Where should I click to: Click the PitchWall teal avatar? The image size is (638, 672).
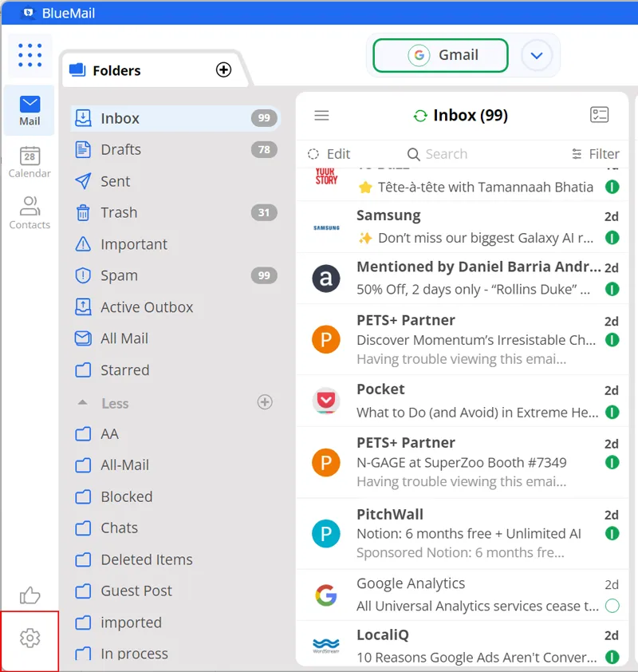[x=326, y=534]
